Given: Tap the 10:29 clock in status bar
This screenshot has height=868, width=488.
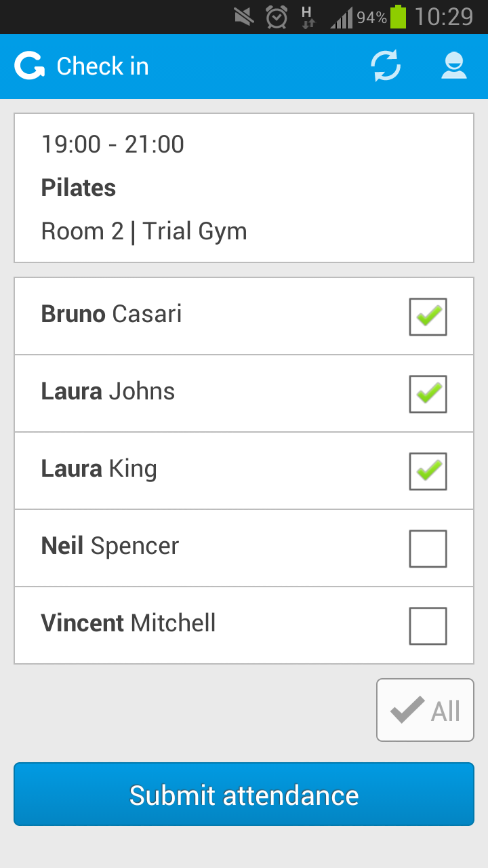Looking at the screenshot, I should click(x=444, y=17).
